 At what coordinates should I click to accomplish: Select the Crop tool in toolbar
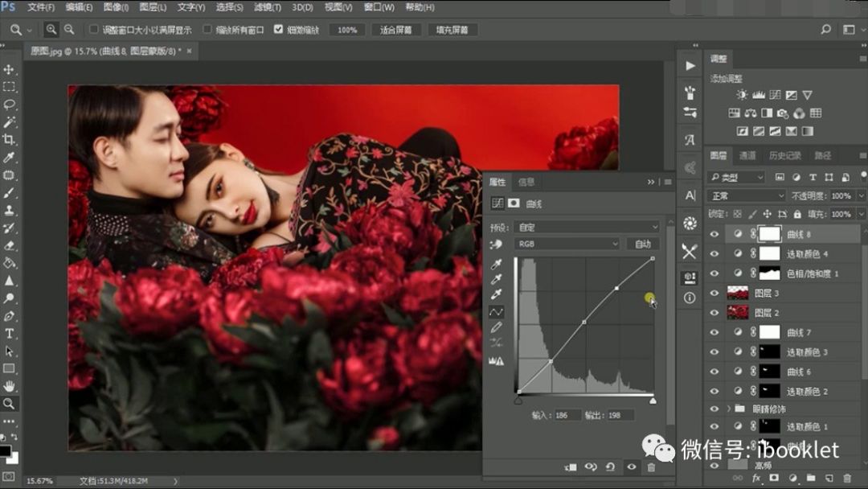coord(10,140)
